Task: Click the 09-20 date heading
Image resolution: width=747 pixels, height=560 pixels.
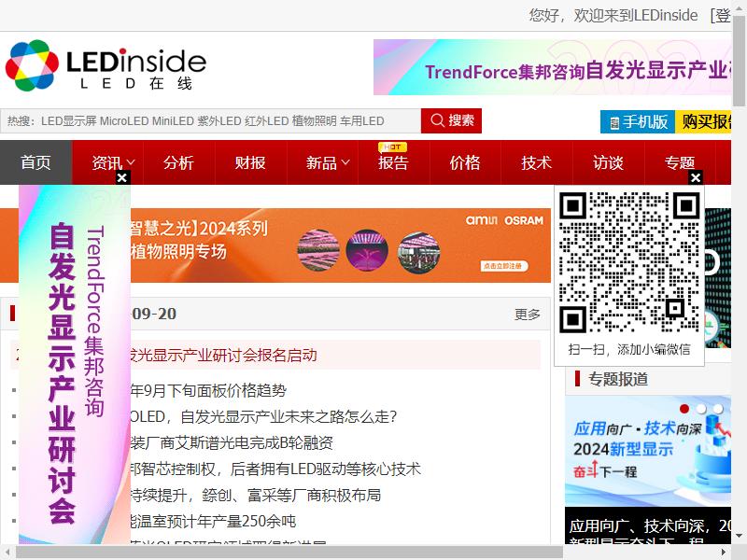Action: point(154,314)
